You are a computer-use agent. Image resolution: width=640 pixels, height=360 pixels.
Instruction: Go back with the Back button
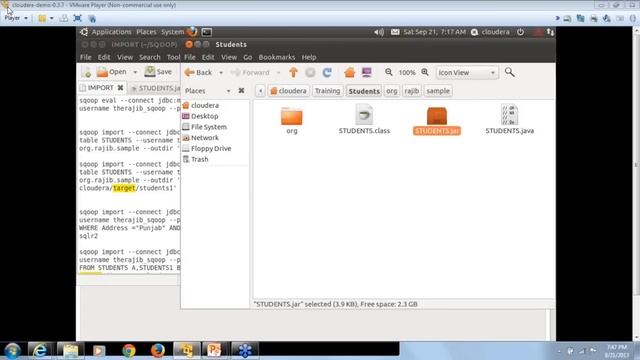(x=198, y=73)
